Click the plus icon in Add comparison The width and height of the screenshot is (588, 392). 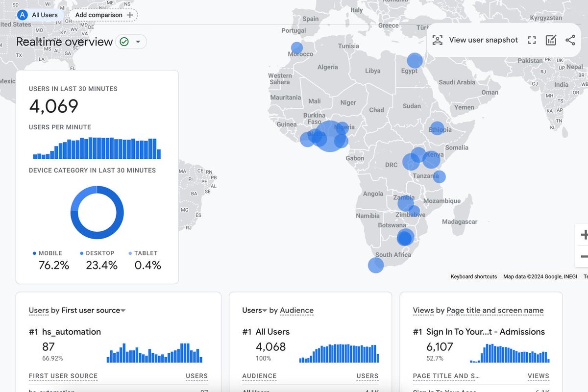(130, 15)
